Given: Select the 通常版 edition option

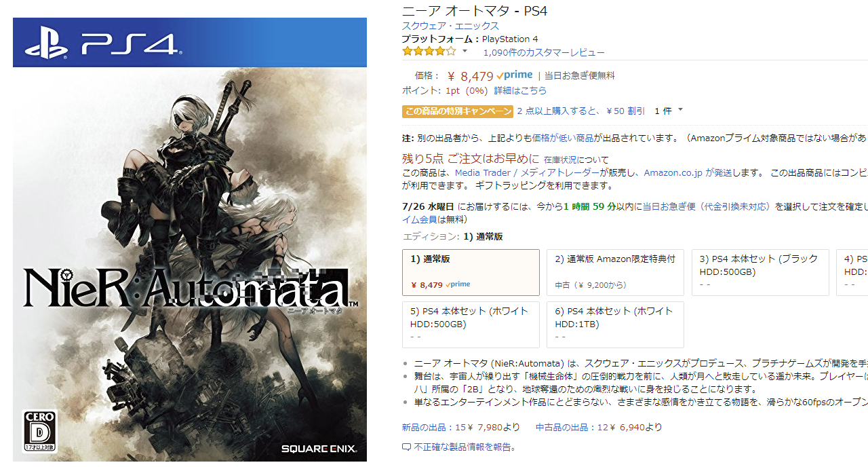Looking at the screenshot, I should pyautogui.click(x=471, y=272).
